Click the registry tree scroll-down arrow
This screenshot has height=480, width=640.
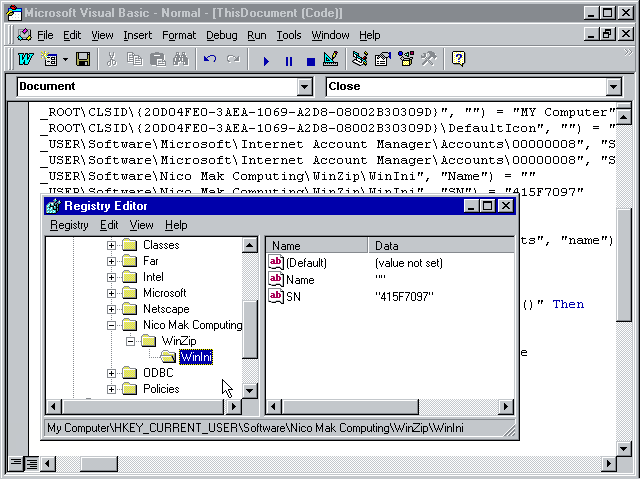pyautogui.click(x=249, y=391)
